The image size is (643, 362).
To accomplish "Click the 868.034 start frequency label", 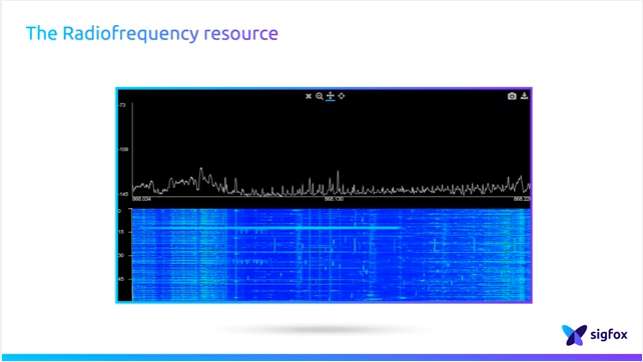I will 141,199.
